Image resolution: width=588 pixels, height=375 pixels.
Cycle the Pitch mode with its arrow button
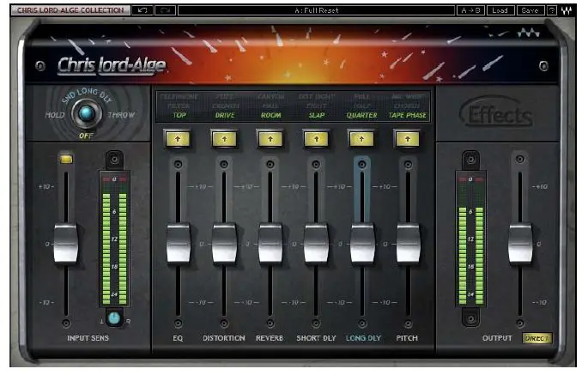click(408, 139)
